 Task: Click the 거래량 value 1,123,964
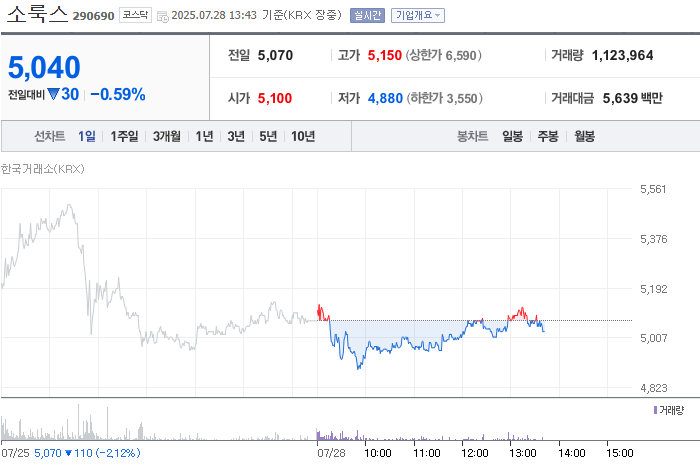coord(622,55)
